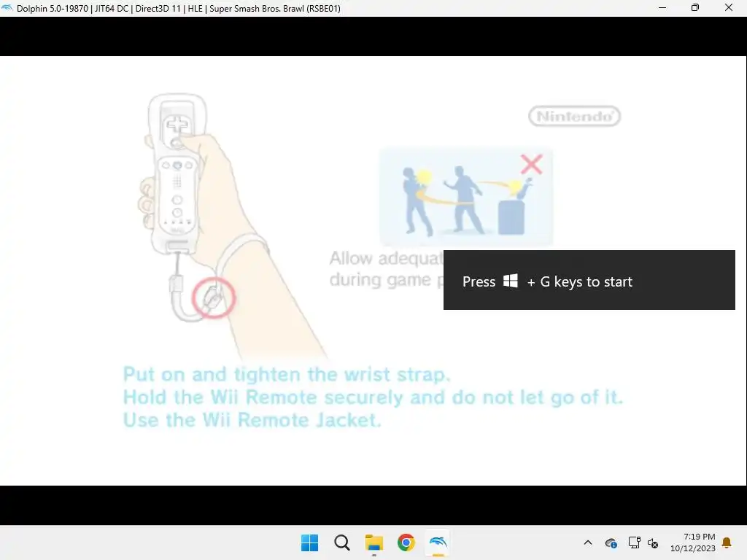Click the Dolphin icon in the title bar
The height and width of the screenshot is (560, 747).
click(7, 8)
